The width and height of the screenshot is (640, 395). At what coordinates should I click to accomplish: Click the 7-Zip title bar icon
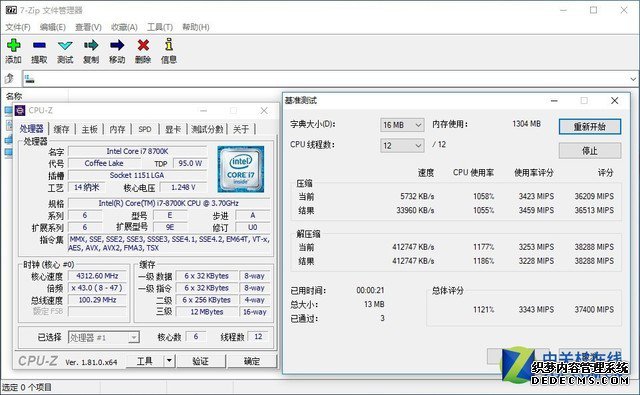[x=11, y=10]
